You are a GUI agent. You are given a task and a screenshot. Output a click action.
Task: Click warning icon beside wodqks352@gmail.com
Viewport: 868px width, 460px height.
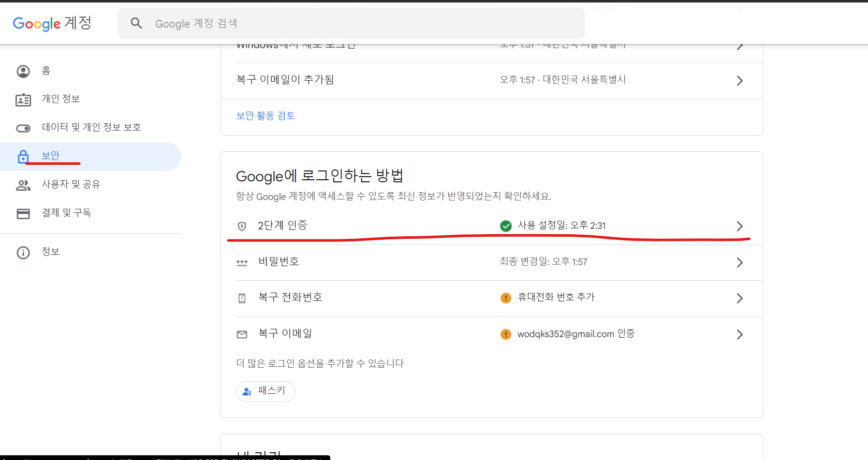(506, 334)
